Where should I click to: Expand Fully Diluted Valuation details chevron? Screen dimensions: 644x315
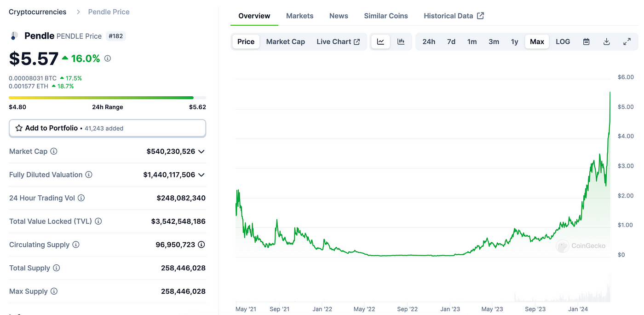[x=201, y=175]
